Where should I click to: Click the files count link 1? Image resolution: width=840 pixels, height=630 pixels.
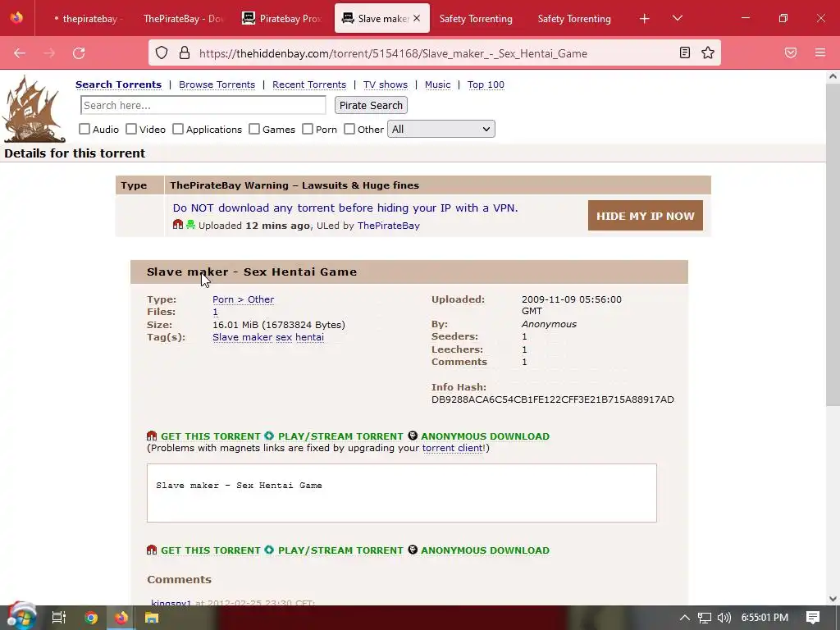tap(216, 312)
